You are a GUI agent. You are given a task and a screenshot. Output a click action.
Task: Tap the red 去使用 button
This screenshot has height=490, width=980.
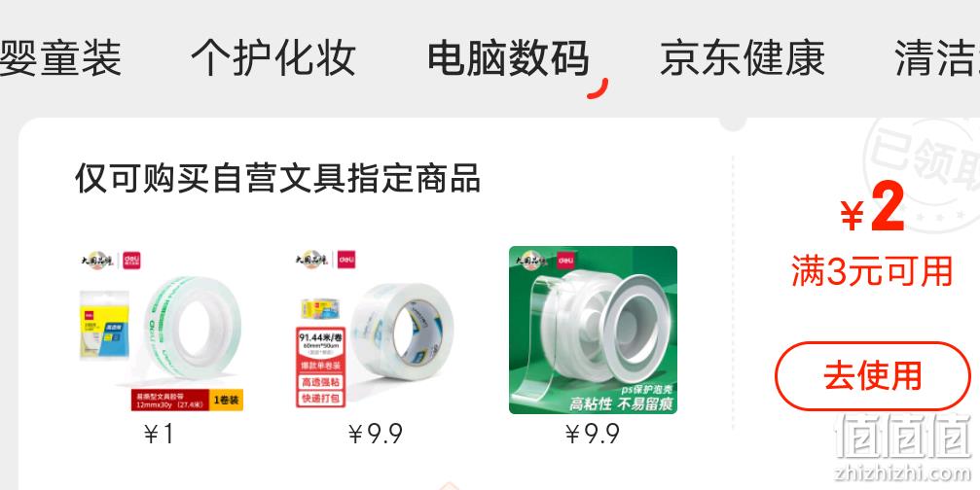pyautogui.click(x=873, y=376)
